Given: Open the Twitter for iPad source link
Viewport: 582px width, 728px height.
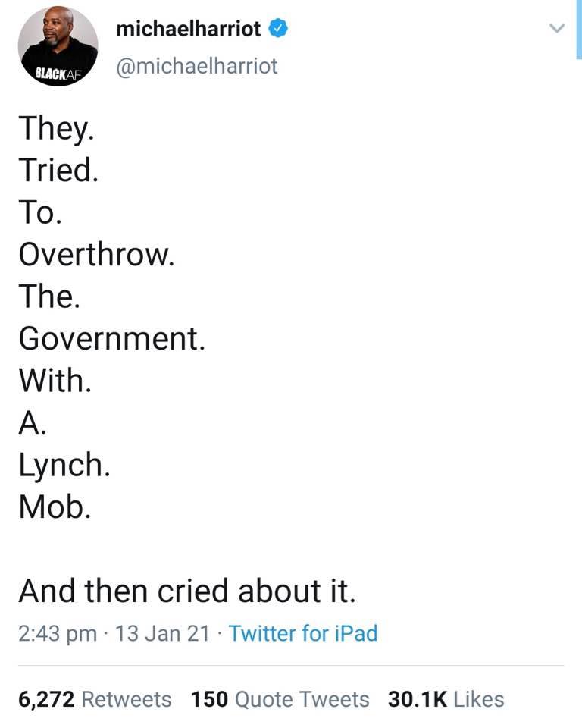Looking at the screenshot, I should click(303, 633).
